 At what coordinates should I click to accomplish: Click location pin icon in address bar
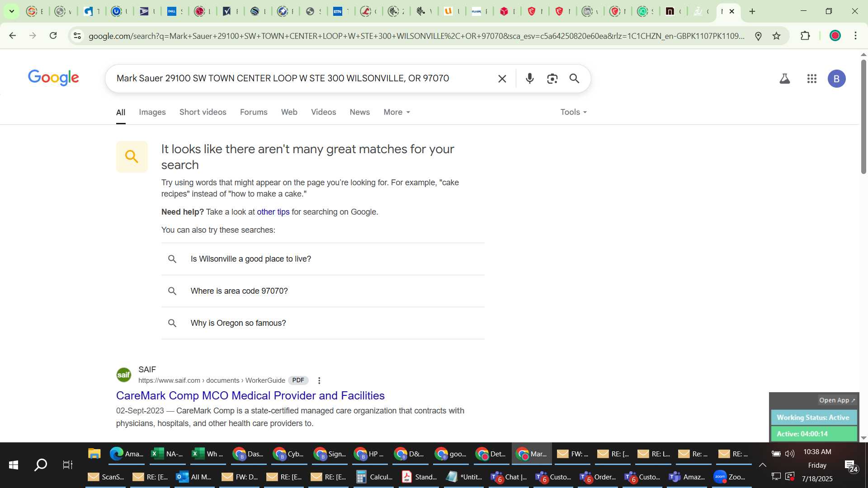[x=758, y=36]
